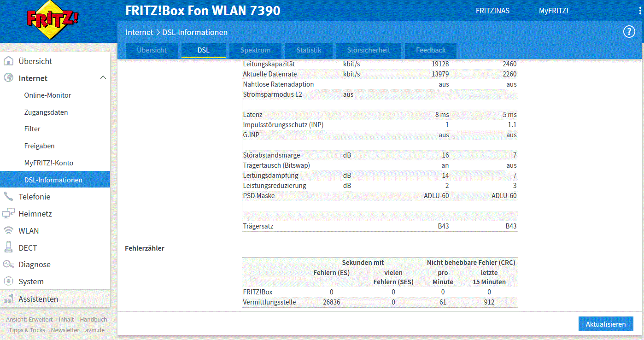
Task: Click the Leitungsdämpfung row label
Action: point(270,176)
